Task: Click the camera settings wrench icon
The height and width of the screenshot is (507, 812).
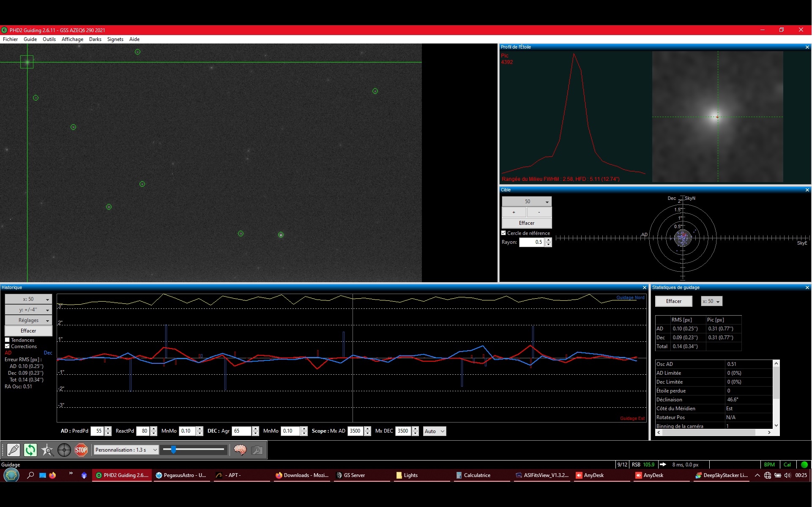Action: (257, 450)
